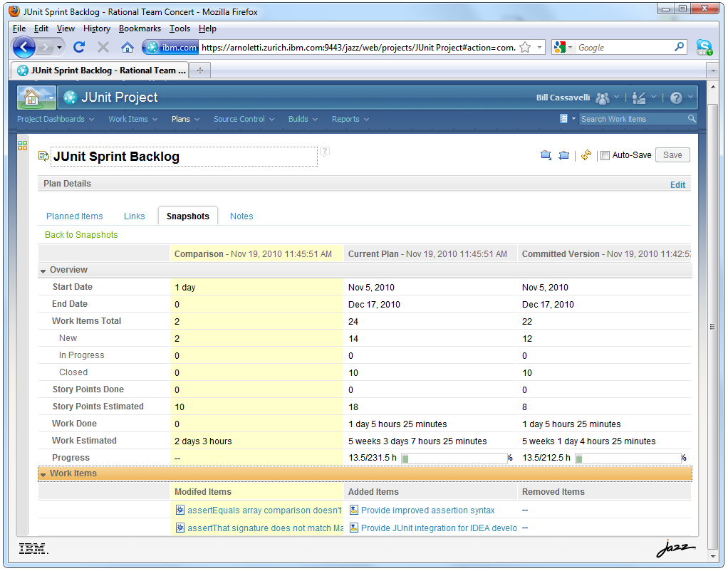The image size is (728, 571).
Task: Click the Jazz home house icon
Action: (31, 97)
